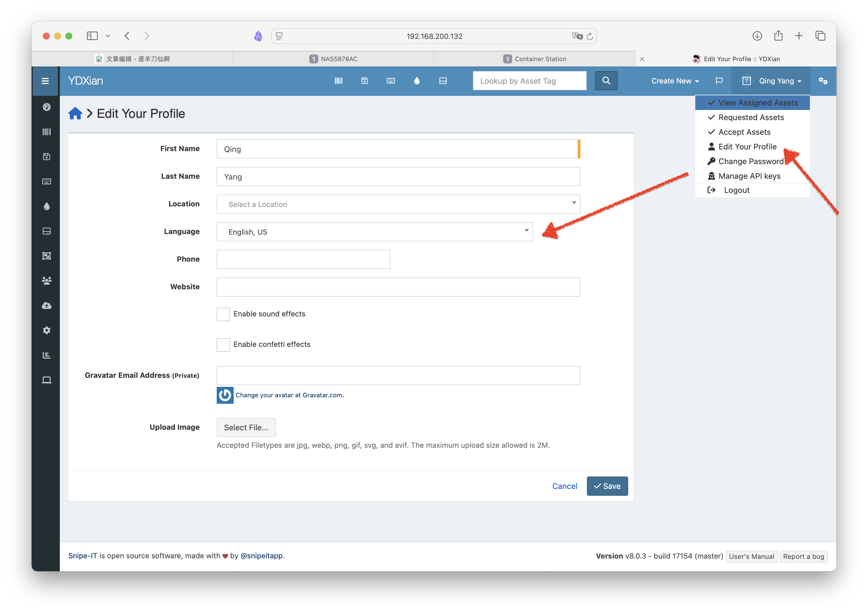Expand Safari sidebar options chevron
868x613 pixels.
point(108,36)
